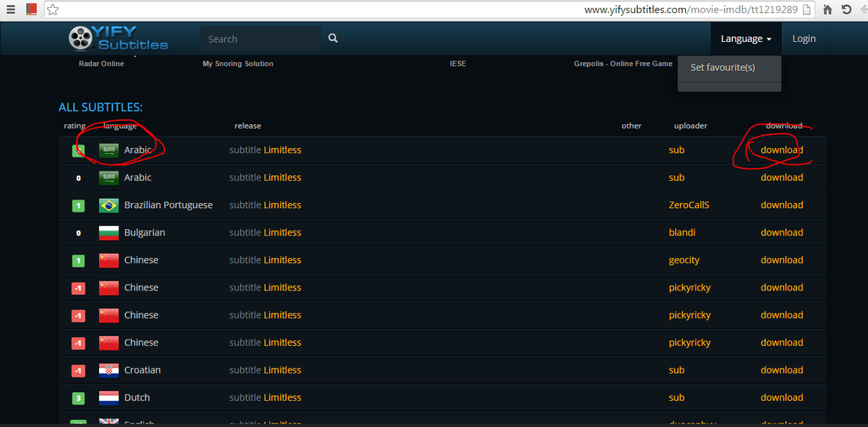
Task: Click the Croatian flag icon
Action: coord(109,370)
